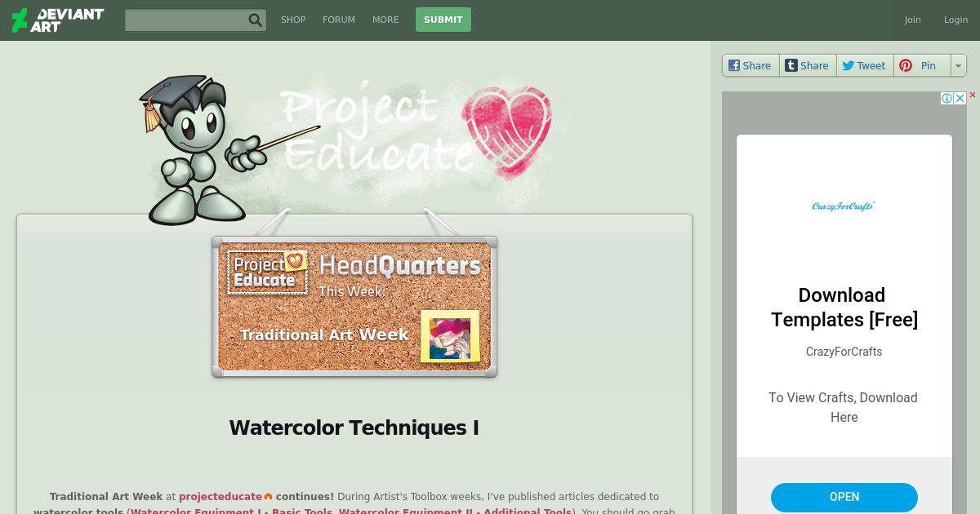Click the OPEN button in the ad
The width and height of the screenshot is (980, 514).
click(844, 497)
